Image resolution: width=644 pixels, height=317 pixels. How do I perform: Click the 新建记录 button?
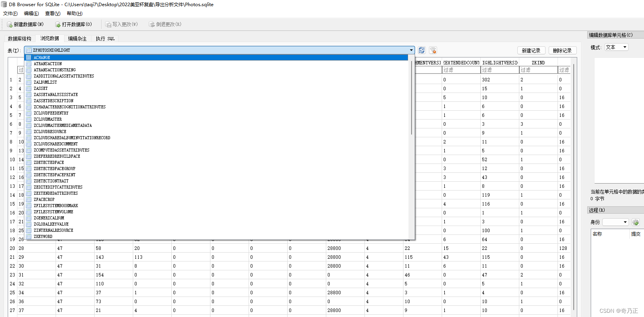click(531, 51)
